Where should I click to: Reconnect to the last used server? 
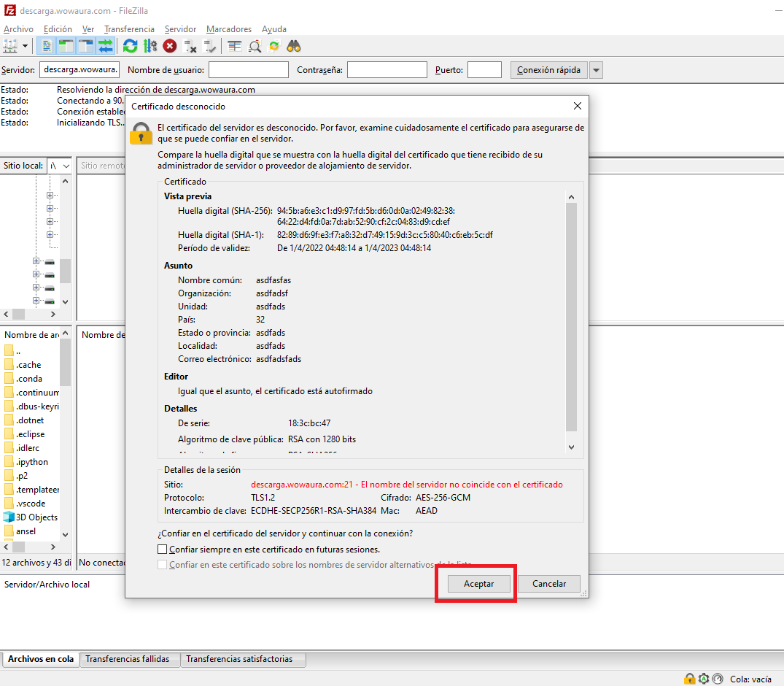[210, 47]
